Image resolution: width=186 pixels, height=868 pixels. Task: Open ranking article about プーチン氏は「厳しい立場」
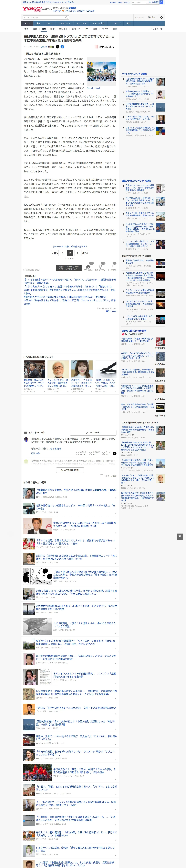[140, 118]
